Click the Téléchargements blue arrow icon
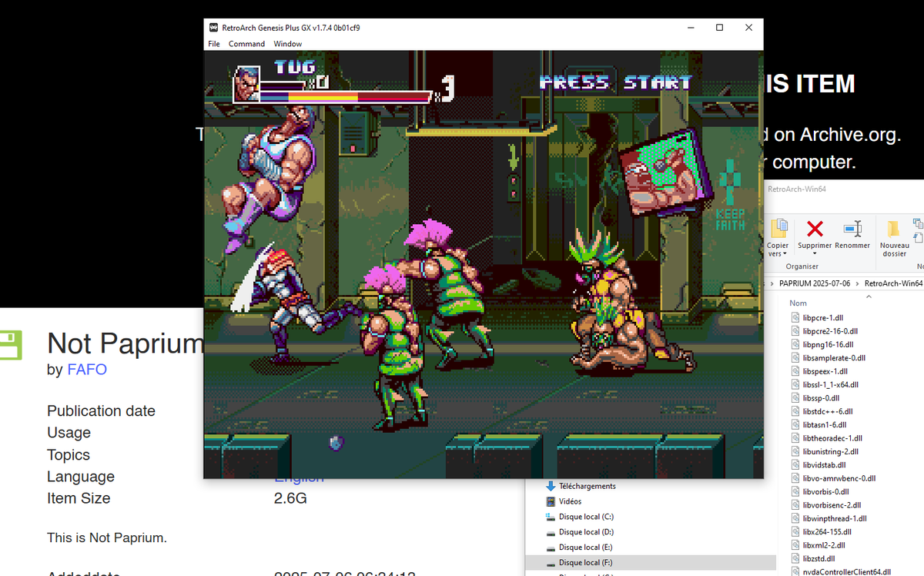 click(x=551, y=487)
